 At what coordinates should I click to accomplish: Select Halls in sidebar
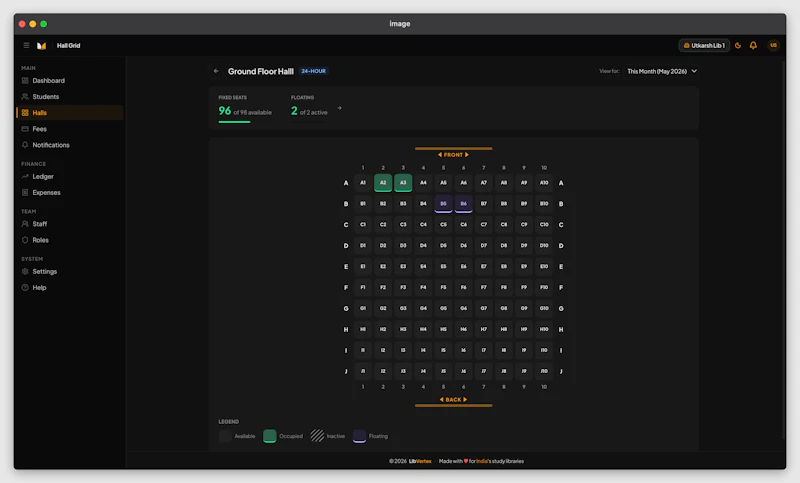70,113
